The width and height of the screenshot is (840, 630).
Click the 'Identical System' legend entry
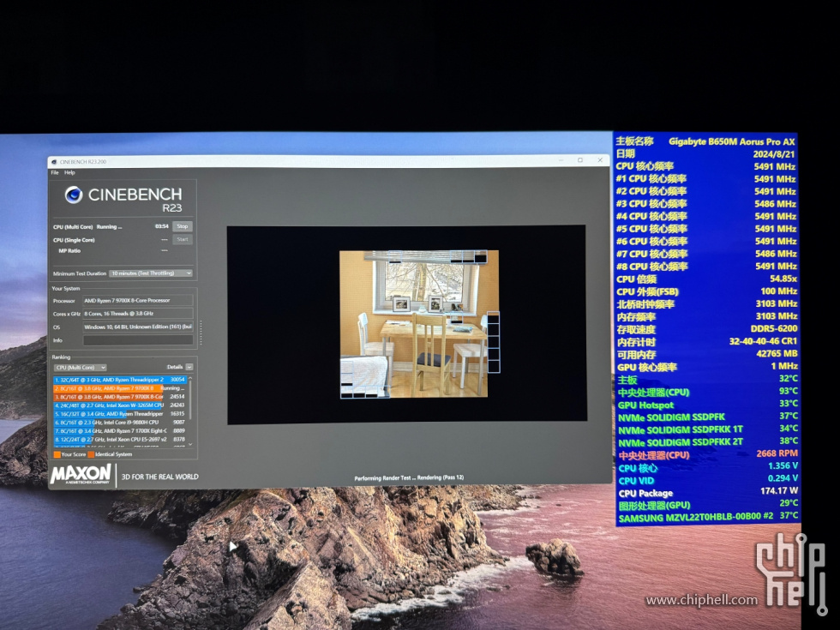pos(110,454)
